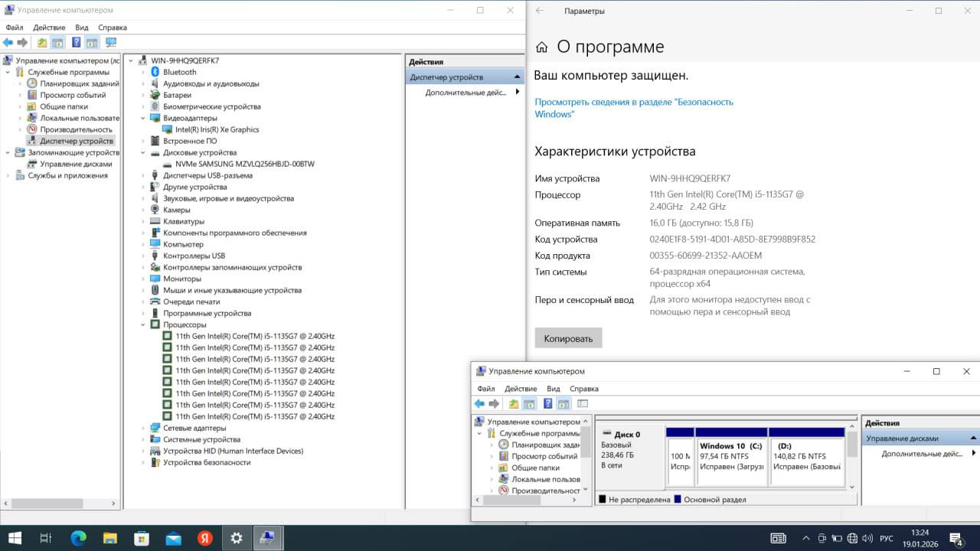Image resolution: width=980 pixels, height=551 pixels.
Task: Open Task View from the taskbar
Action: [x=46, y=538]
